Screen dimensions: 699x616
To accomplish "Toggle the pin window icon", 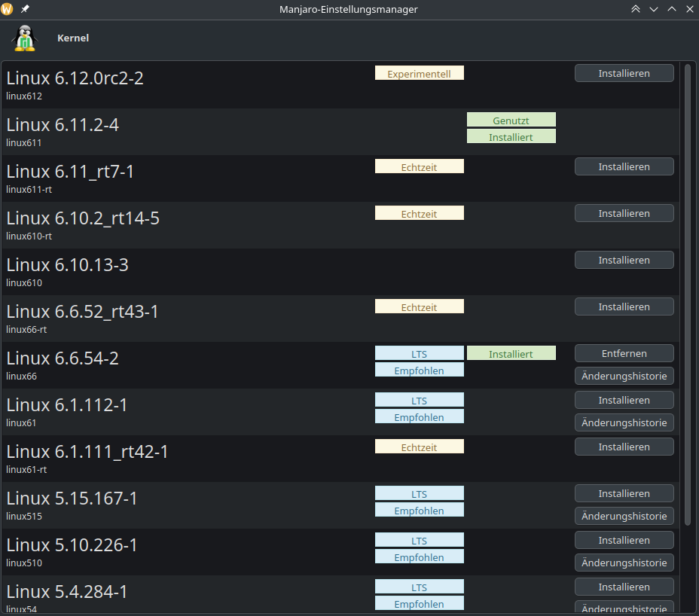I will pos(25,9).
